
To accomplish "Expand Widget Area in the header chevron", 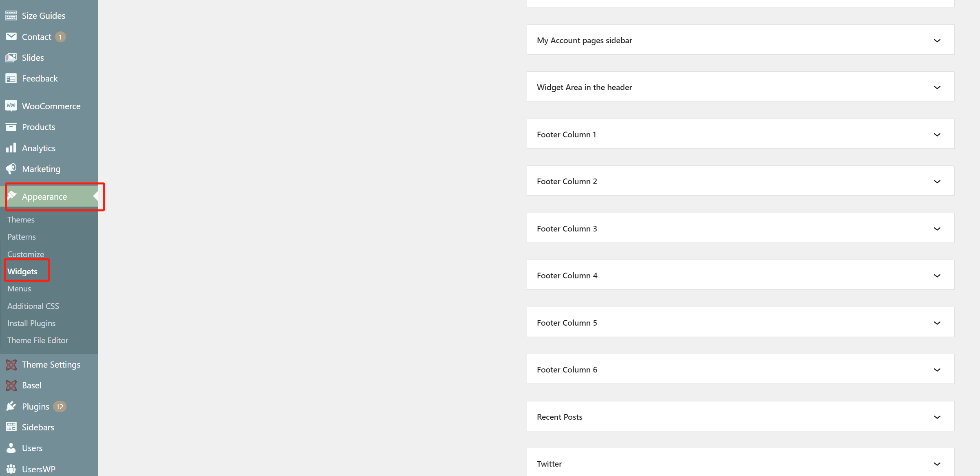I will point(937,87).
